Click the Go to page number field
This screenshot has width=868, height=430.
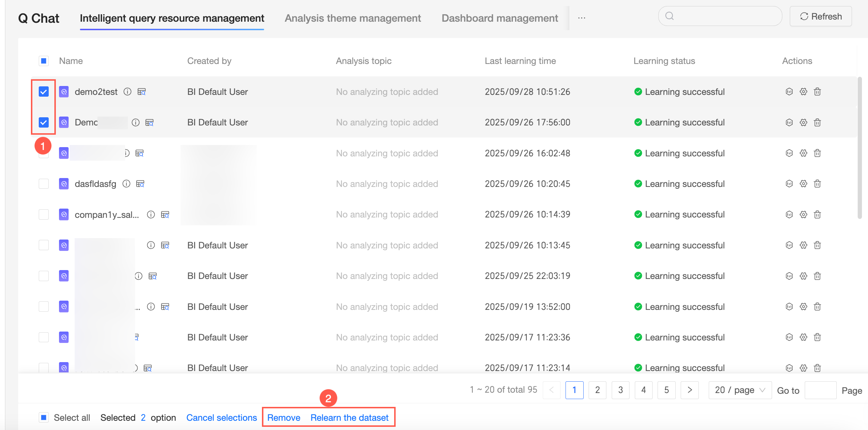tap(820, 390)
